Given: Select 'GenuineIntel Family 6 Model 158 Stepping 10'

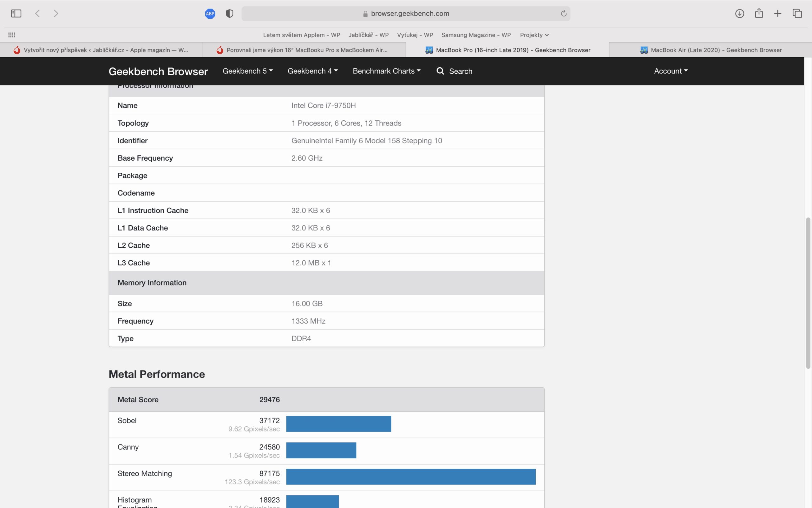Looking at the screenshot, I should click(367, 140).
